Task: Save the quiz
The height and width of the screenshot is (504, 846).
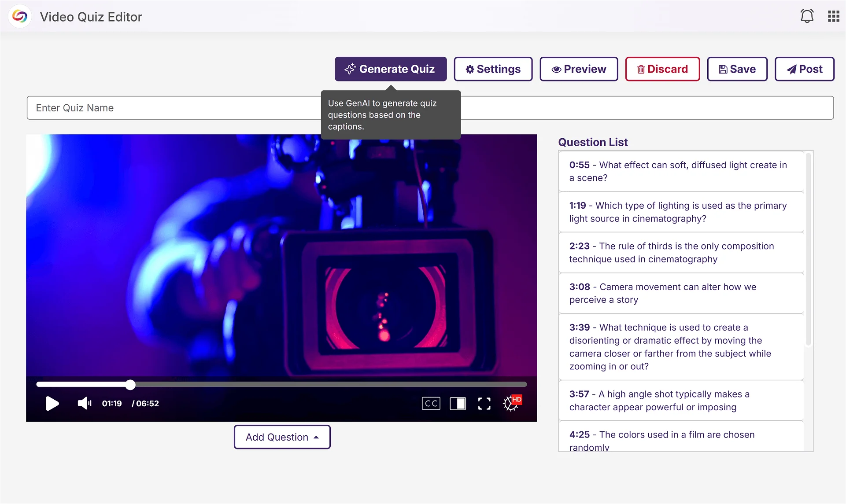Action: (x=737, y=69)
